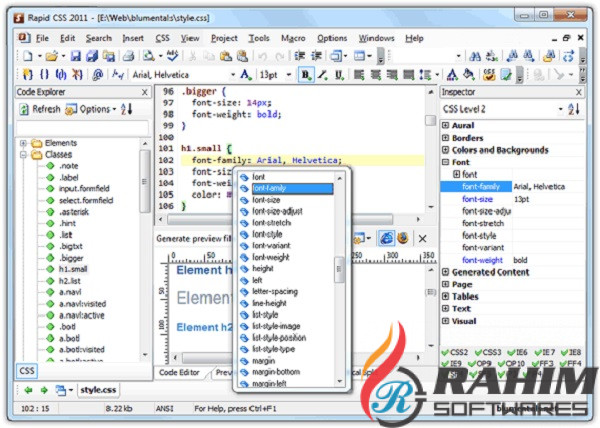The height and width of the screenshot is (428, 600).
Task: Click the Open folder icon
Action: pos(51,56)
